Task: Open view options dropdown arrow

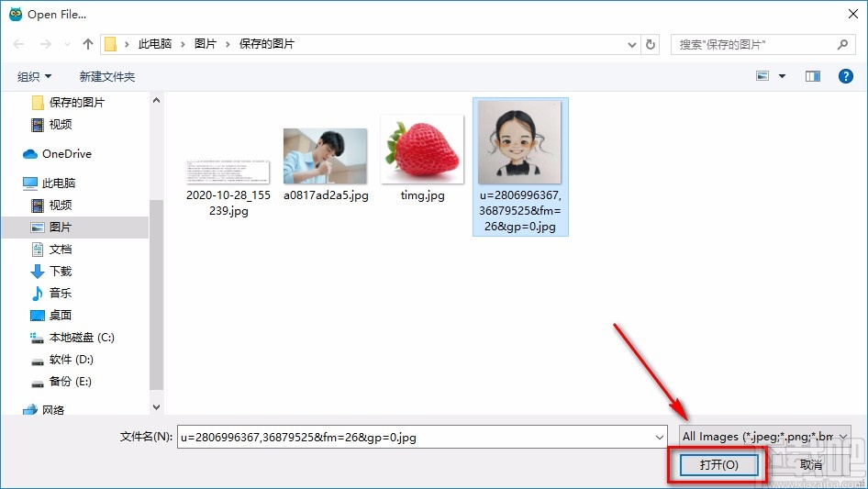Action: point(782,76)
